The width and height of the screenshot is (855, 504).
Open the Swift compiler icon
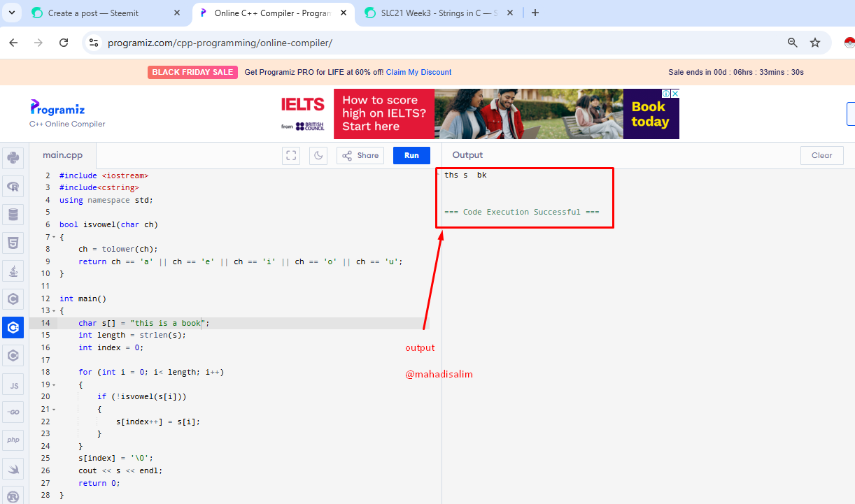pos(13,469)
